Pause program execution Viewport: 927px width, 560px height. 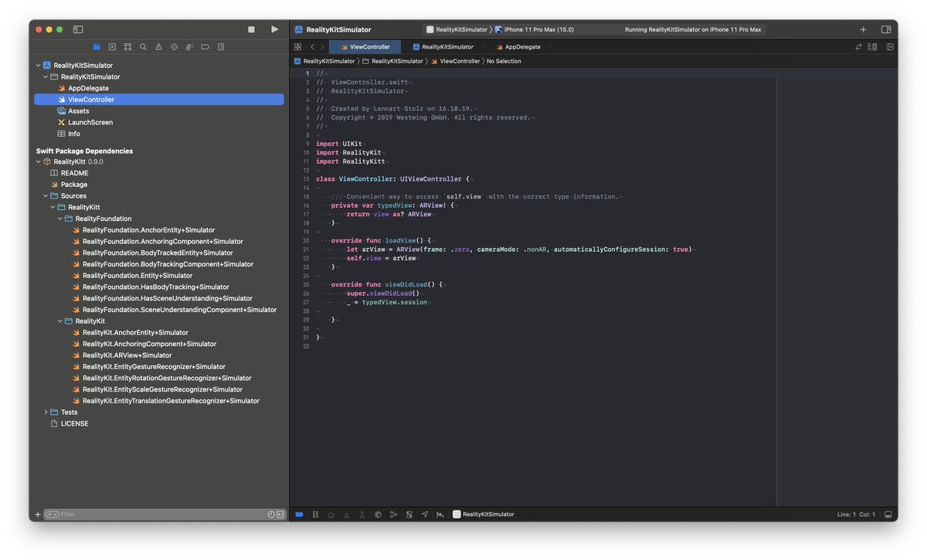(315, 514)
